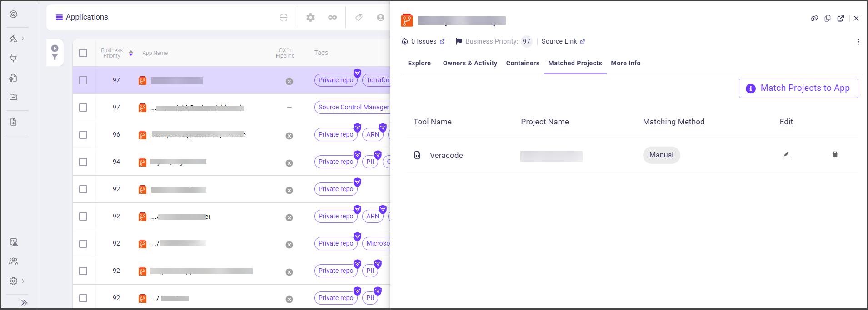Viewport: 868px width, 310px height.
Task: Expand the left sidebar with double chevron
Action: pyautogui.click(x=24, y=303)
